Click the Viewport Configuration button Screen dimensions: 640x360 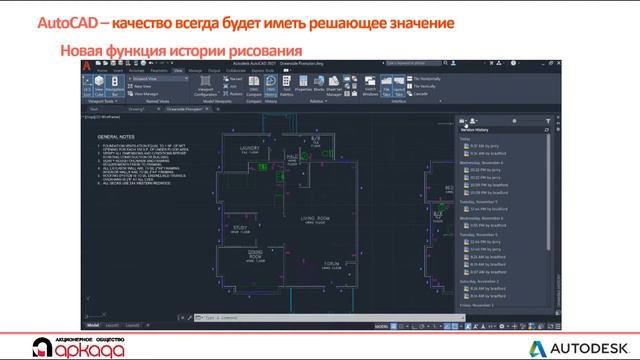(x=205, y=86)
